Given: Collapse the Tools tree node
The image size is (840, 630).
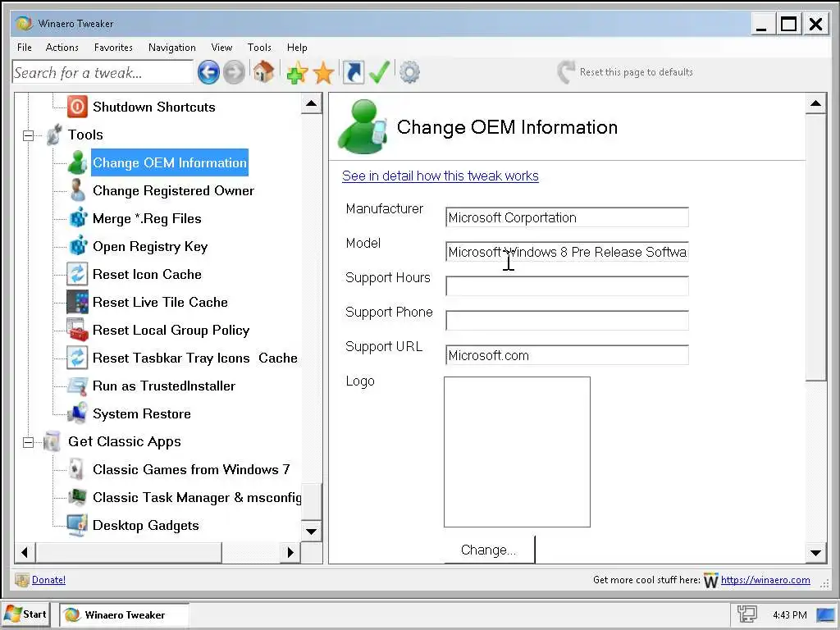Looking at the screenshot, I should 29,135.
